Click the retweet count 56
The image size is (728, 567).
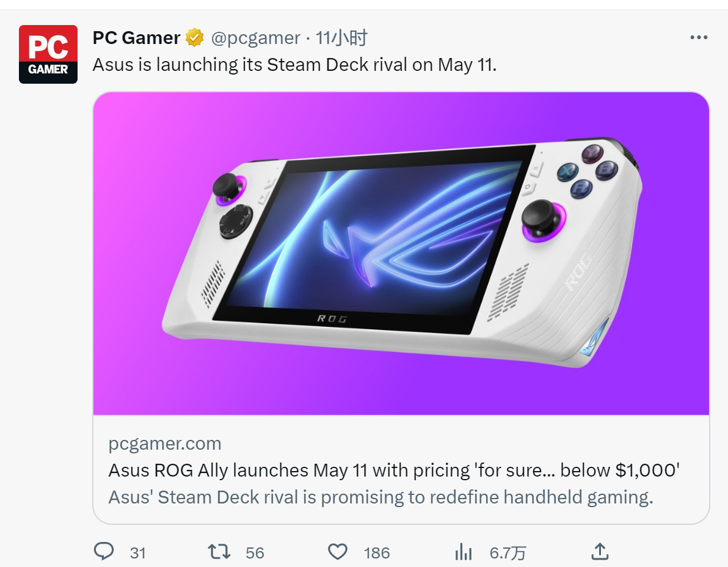pyautogui.click(x=255, y=553)
